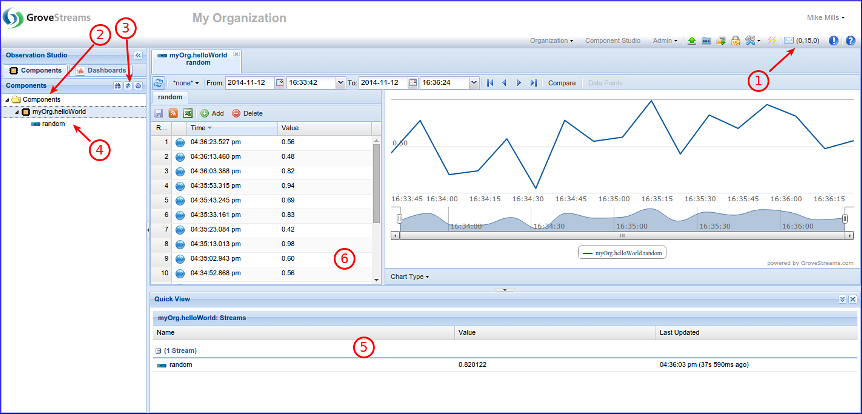
Task: Collapse the (1 Stream) group row
Action: [158, 350]
